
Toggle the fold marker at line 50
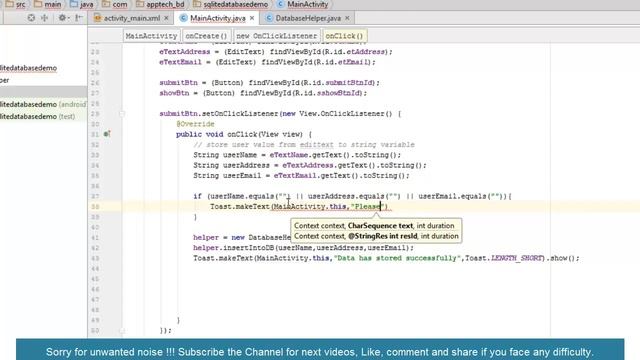click(122, 330)
